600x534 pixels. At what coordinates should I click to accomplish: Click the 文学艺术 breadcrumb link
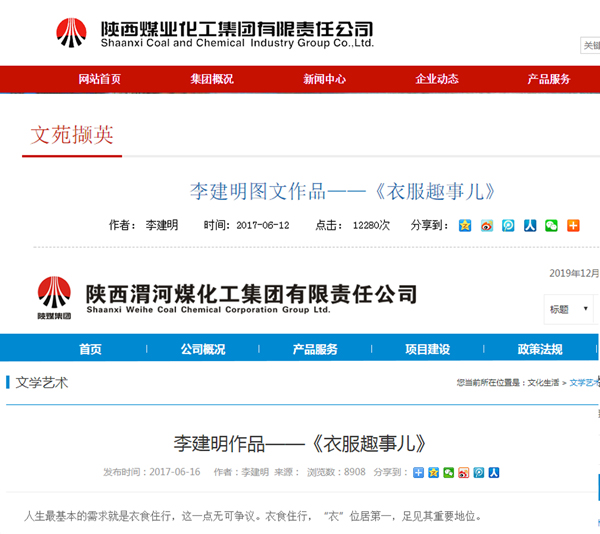584,383
